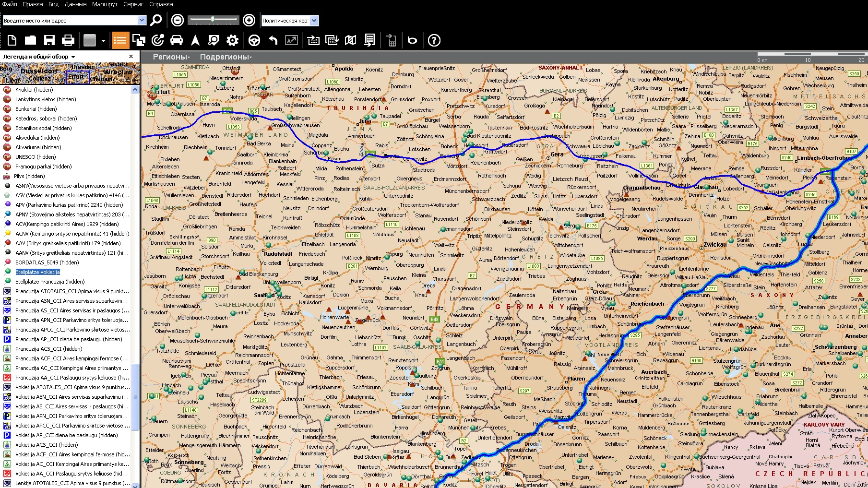Click the car directions icon
Image resolution: width=868 pixels, height=488 pixels.
177,40
